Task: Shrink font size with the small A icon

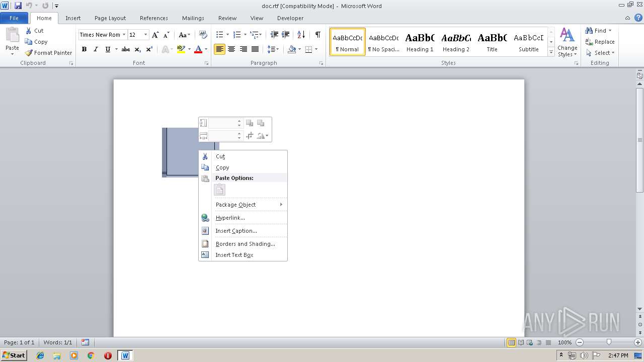Action: 167,35
